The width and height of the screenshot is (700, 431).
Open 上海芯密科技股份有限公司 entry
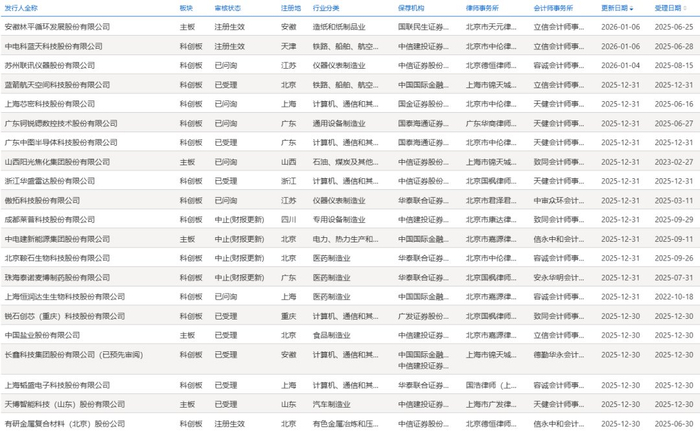coord(50,104)
